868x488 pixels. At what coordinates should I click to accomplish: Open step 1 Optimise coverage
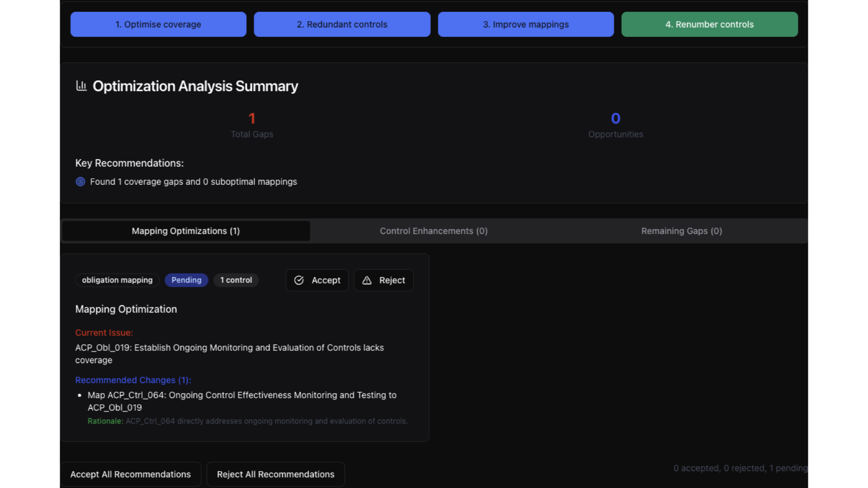(158, 24)
